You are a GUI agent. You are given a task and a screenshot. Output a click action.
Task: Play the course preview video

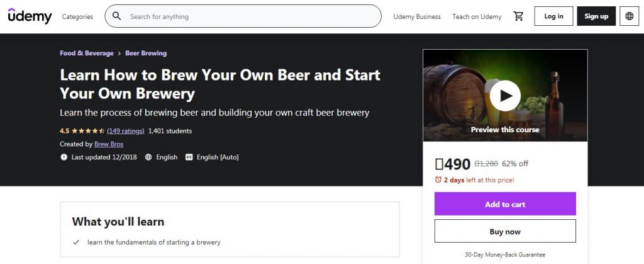click(505, 96)
